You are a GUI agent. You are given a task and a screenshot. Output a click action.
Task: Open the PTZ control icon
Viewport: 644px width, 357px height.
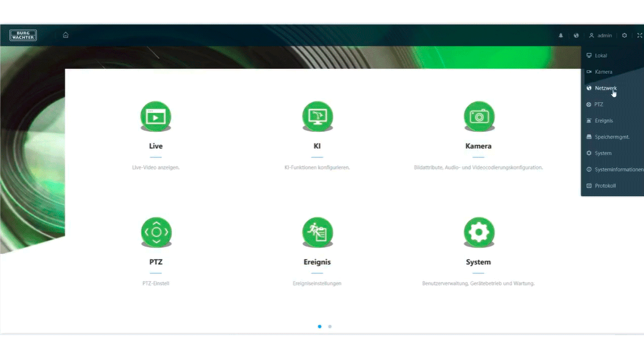(x=156, y=232)
